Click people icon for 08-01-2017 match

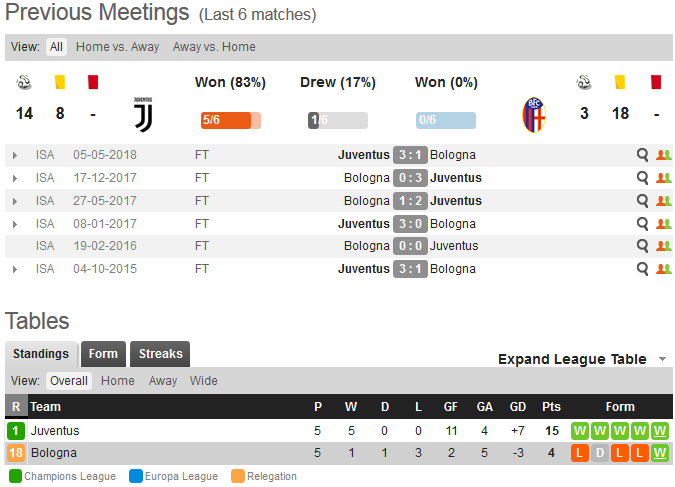click(x=663, y=224)
